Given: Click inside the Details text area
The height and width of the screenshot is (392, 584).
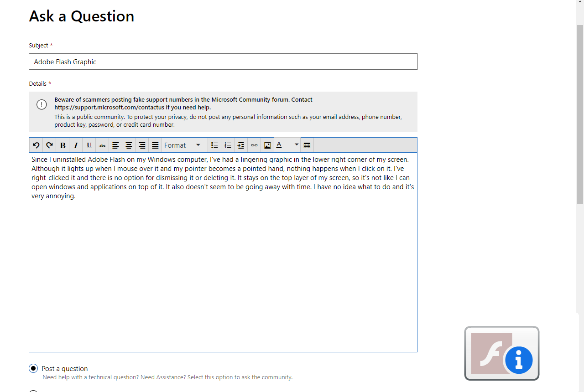Looking at the screenshot, I should [223, 252].
